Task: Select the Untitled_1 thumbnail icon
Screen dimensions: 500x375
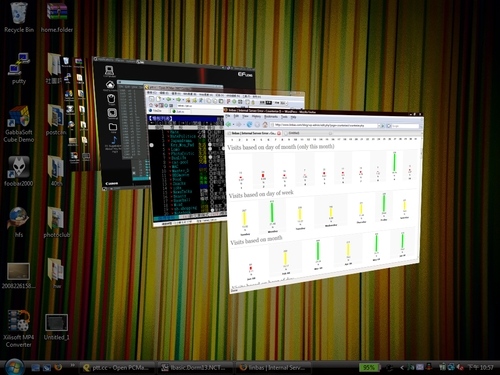Action: pos(56,327)
